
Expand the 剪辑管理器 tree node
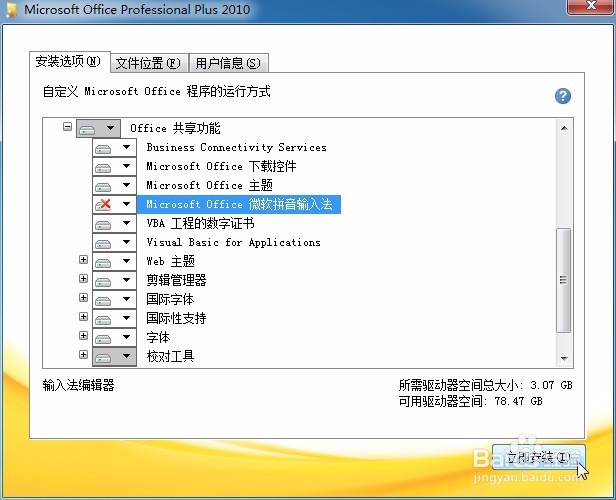point(83,278)
